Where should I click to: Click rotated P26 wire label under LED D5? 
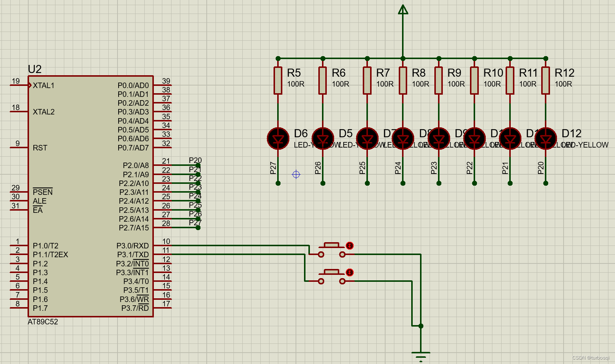(318, 168)
